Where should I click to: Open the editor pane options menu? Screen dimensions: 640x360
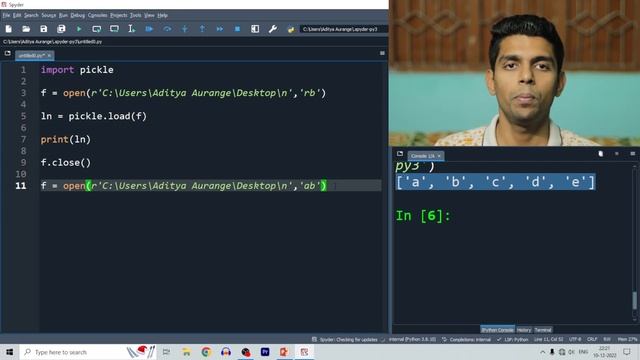click(x=382, y=53)
